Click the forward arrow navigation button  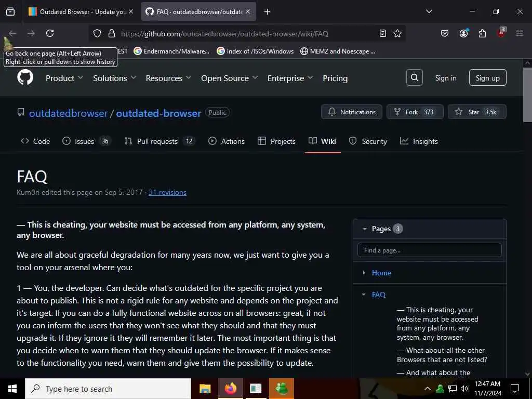(x=31, y=33)
